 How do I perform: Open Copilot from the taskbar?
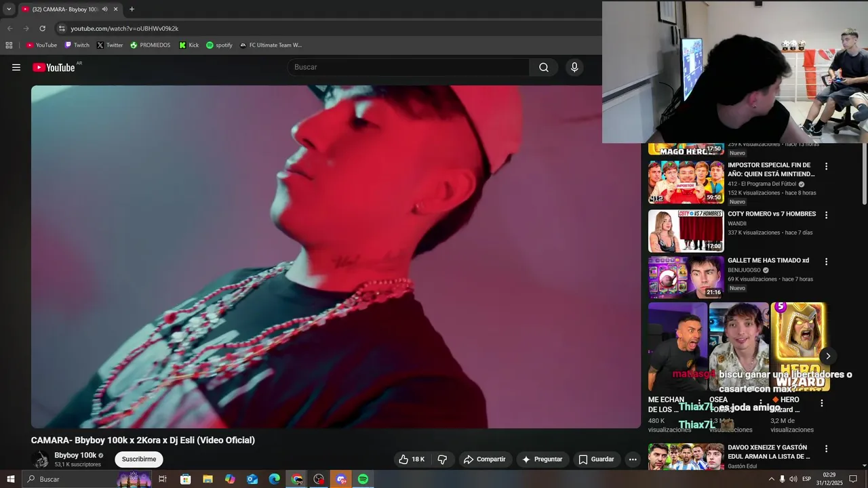[x=230, y=479]
